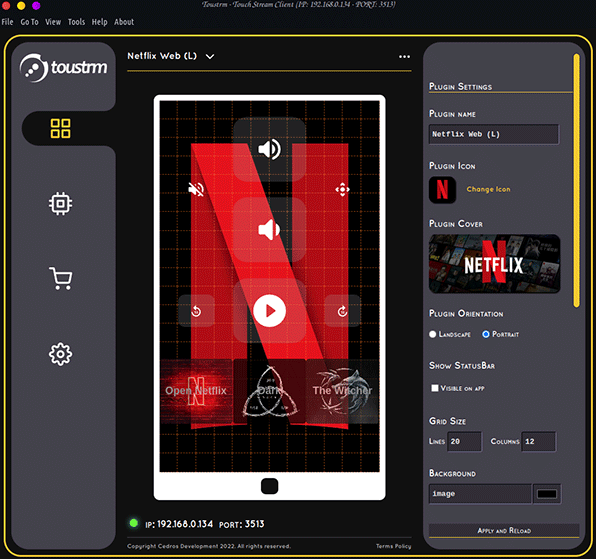The image size is (596, 559).
Task: Select the move crosshair icon on canvas
Action: pos(342,189)
